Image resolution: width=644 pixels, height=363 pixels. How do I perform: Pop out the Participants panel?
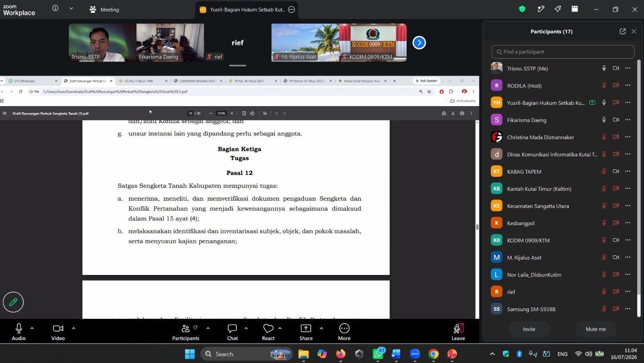(623, 31)
